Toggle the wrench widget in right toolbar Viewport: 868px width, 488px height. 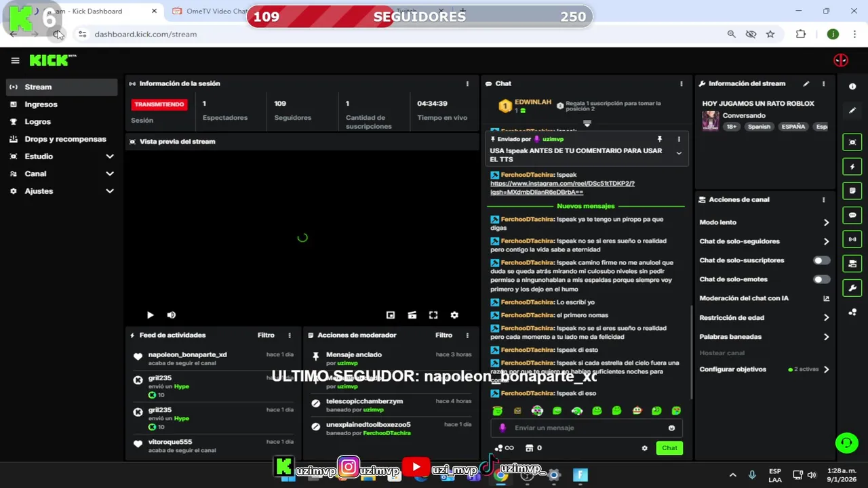(852, 288)
